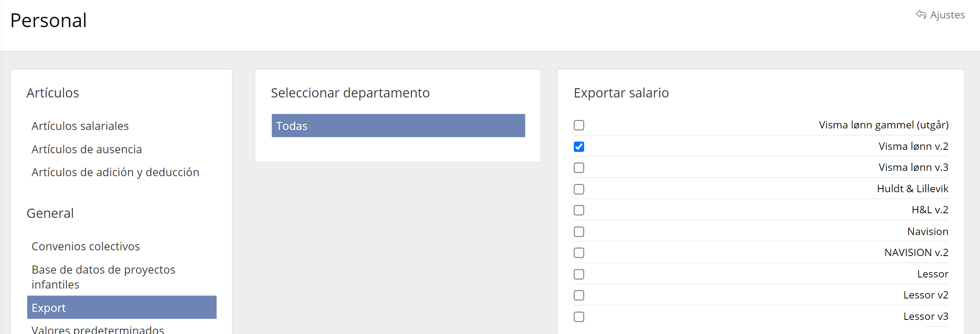
Task: Open Valores predeterminados in the sidebar
Action: point(98,329)
